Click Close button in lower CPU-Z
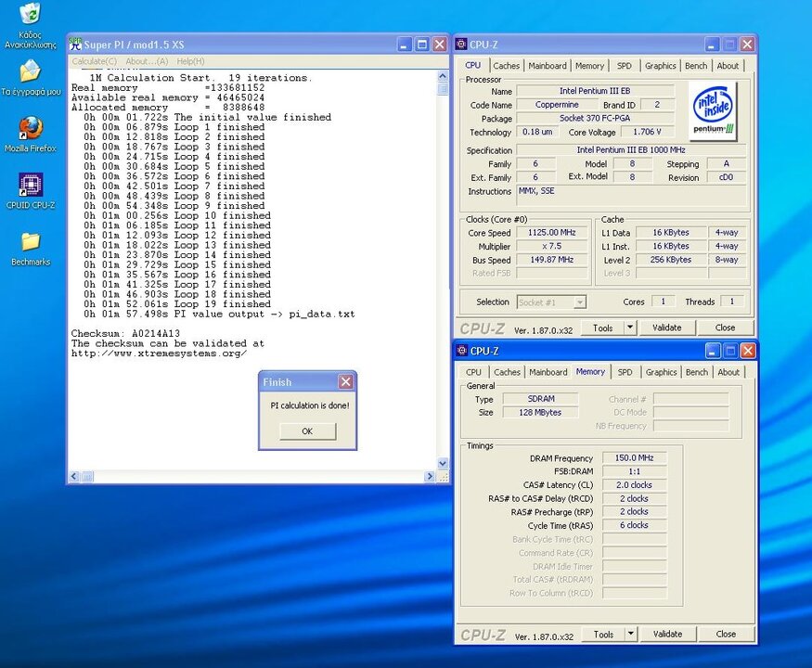This screenshot has width=812, height=668. pyautogui.click(x=726, y=634)
